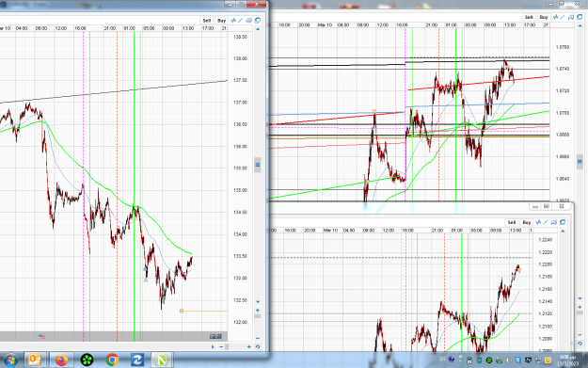Click price alert icon in left chart toolbar

[x=248, y=21]
